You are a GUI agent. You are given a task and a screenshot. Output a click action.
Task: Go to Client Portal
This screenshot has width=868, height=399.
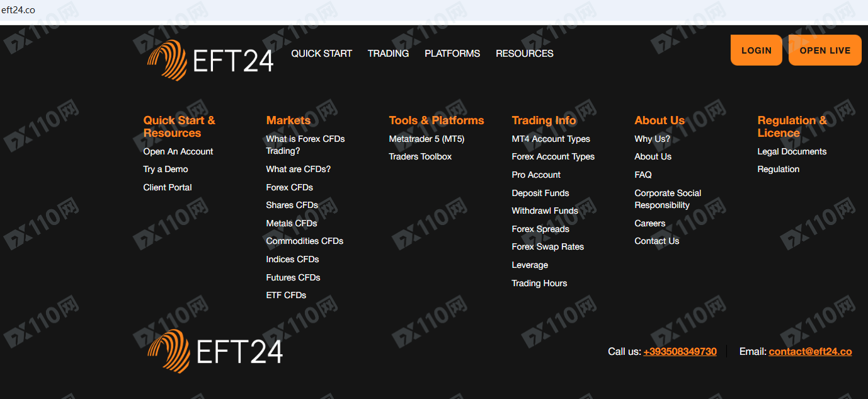pyautogui.click(x=168, y=187)
